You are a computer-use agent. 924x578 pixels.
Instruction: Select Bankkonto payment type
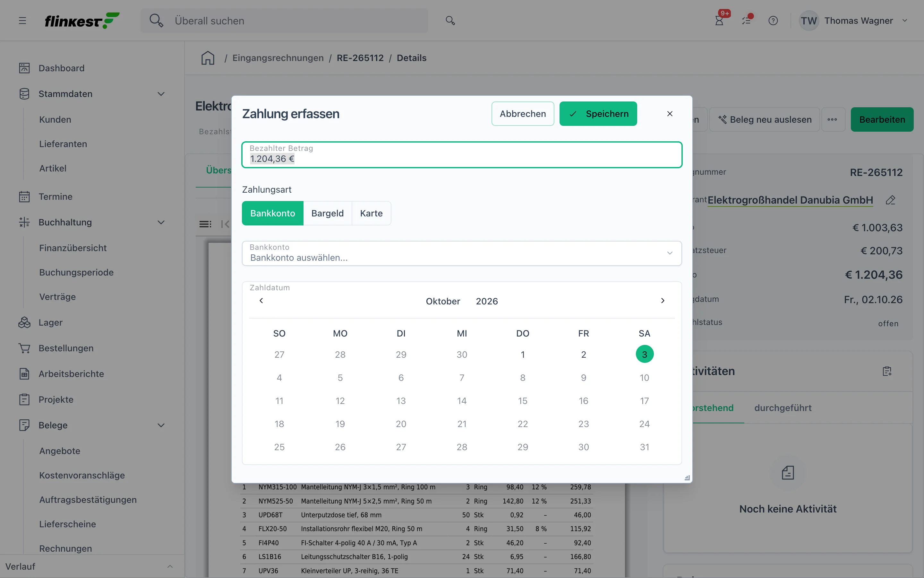[273, 213]
